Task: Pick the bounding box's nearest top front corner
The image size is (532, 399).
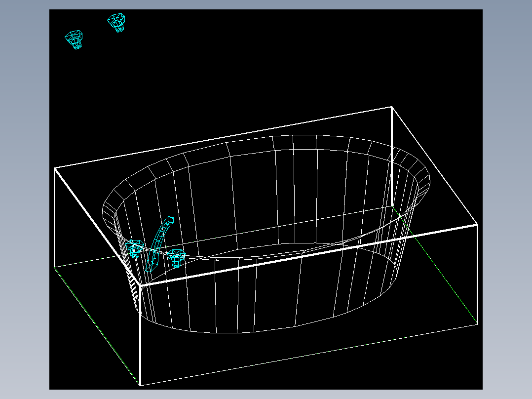Action: pos(140,285)
